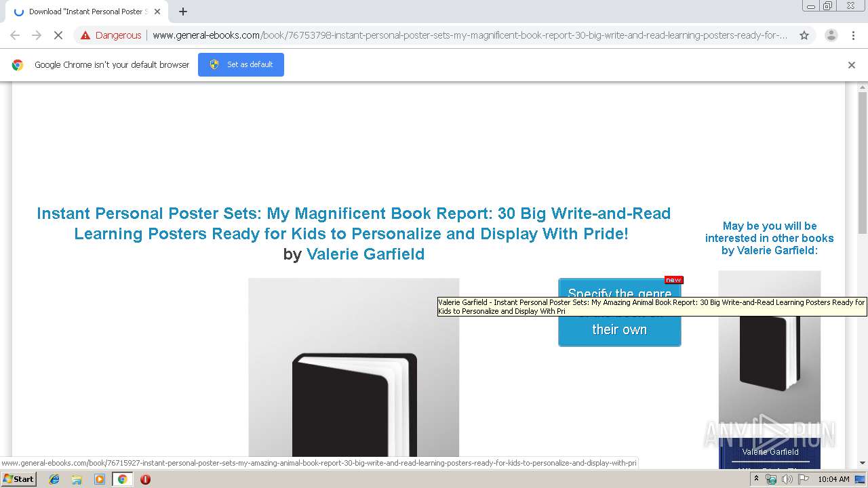Dismiss the default browser notification bar
The width and height of the screenshot is (868, 488).
point(852,65)
